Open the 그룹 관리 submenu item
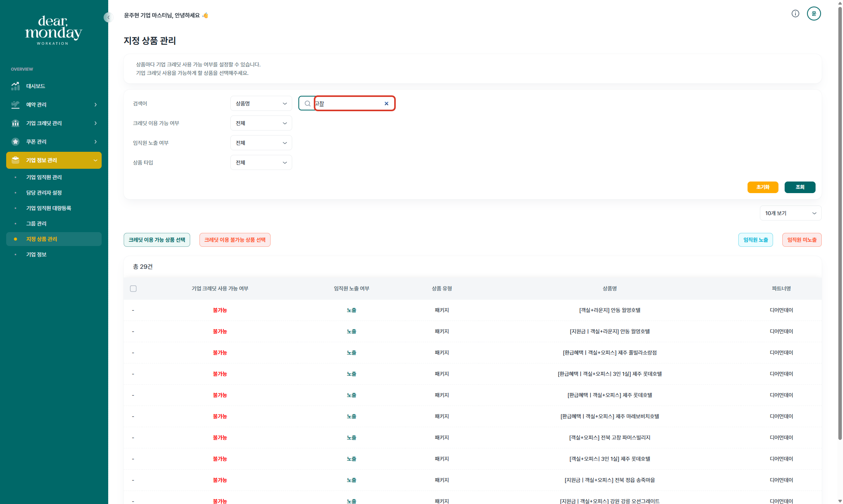Screen dimensions: 843x504 (x=36, y=224)
